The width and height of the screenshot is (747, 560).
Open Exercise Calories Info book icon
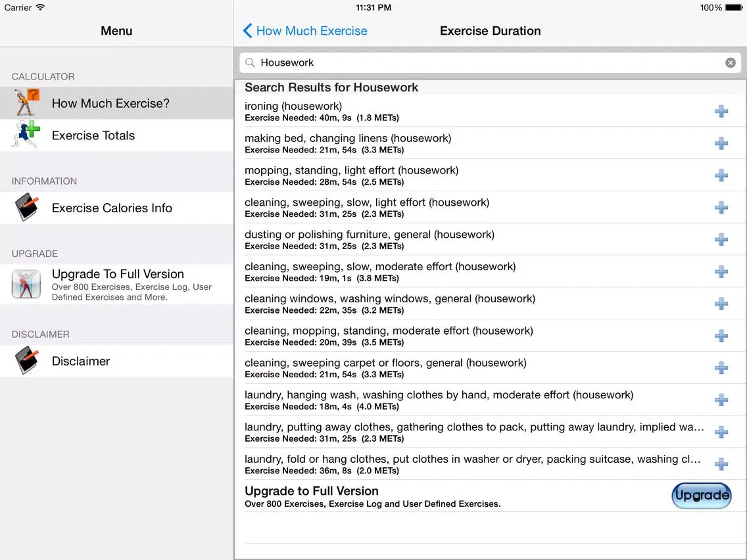click(x=25, y=208)
